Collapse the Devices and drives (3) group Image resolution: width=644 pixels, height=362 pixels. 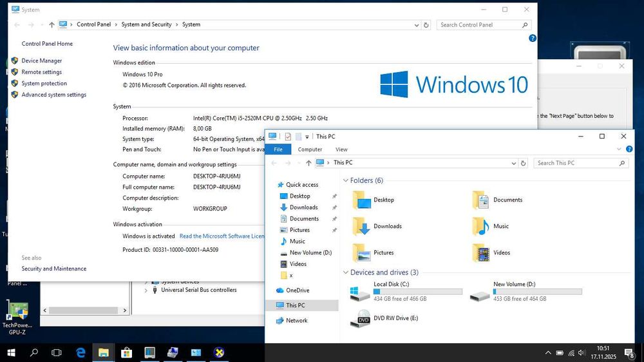[x=345, y=272]
